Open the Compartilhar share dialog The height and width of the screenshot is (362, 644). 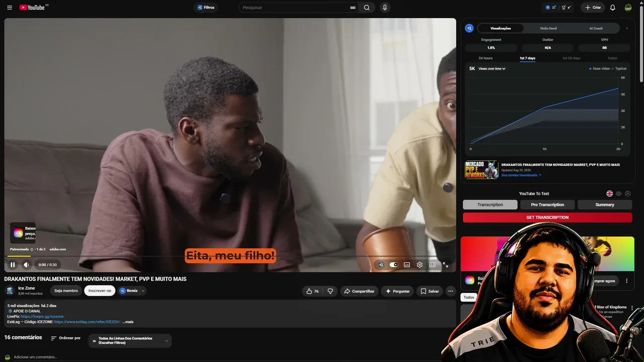(x=359, y=291)
